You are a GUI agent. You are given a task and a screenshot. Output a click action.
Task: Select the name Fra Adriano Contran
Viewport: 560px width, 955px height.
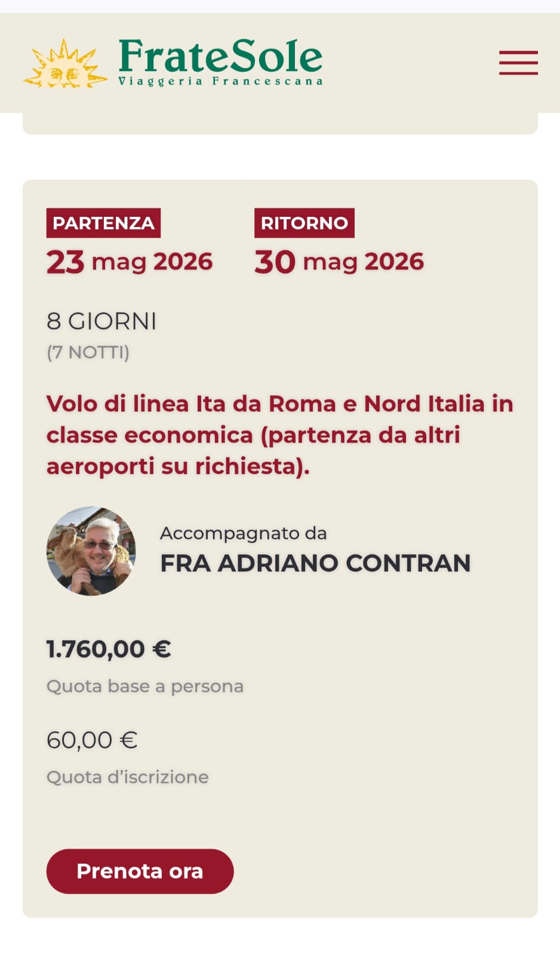pos(315,563)
